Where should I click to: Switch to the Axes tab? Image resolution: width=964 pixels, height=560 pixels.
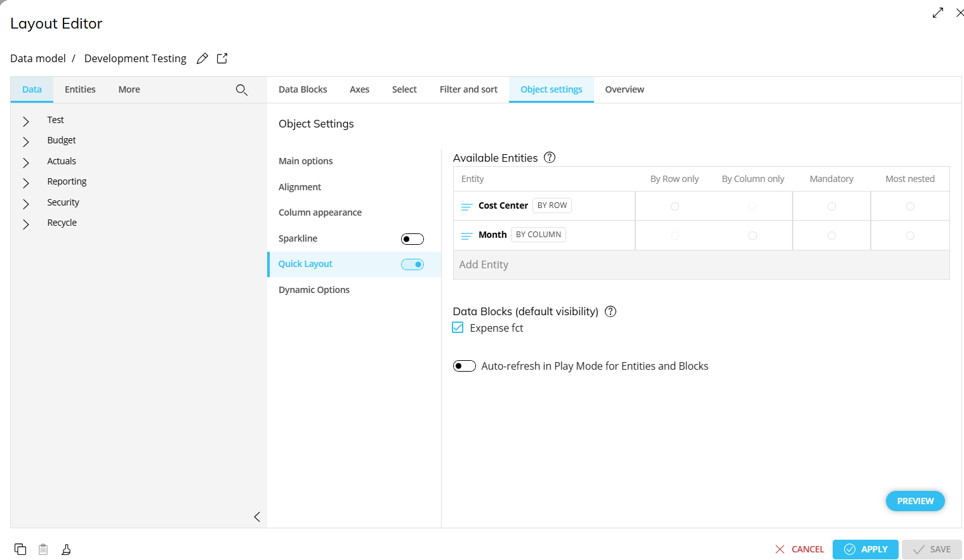pyautogui.click(x=359, y=89)
